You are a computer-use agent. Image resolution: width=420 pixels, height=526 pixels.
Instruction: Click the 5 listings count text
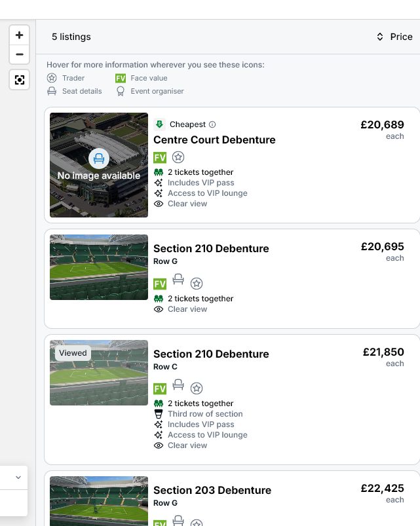coord(71,37)
